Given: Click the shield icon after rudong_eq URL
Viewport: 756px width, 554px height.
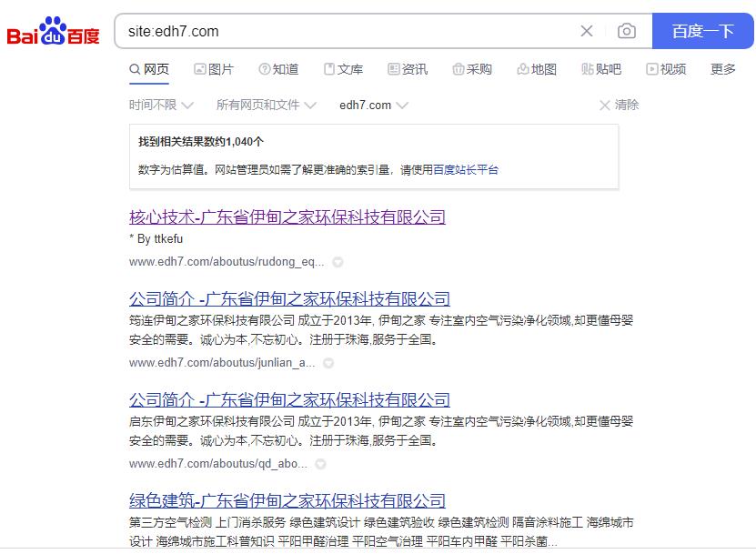Looking at the screenshot, I should (338, 262).
